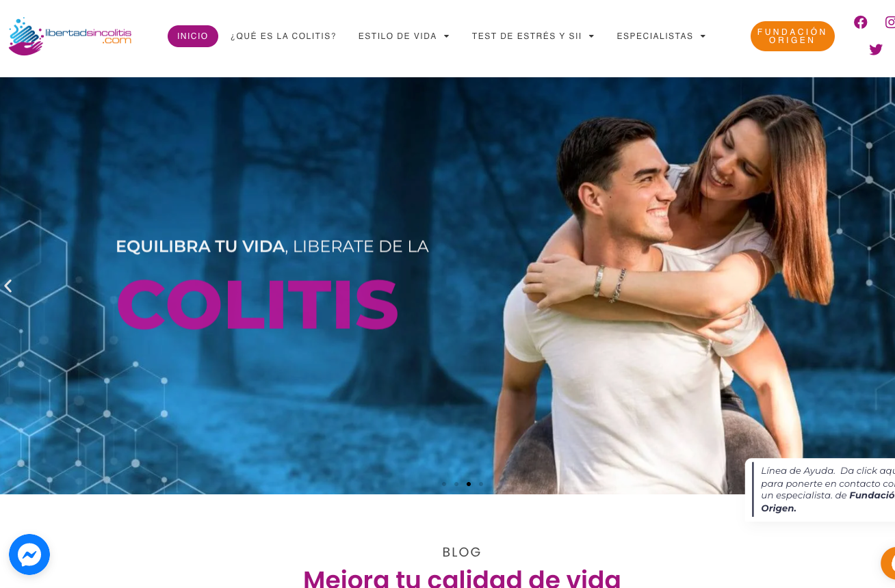Screen dimensions: 895x588
Task: Click the Mejora tu calidad de vida heading
Action: [x=462, y=578]
